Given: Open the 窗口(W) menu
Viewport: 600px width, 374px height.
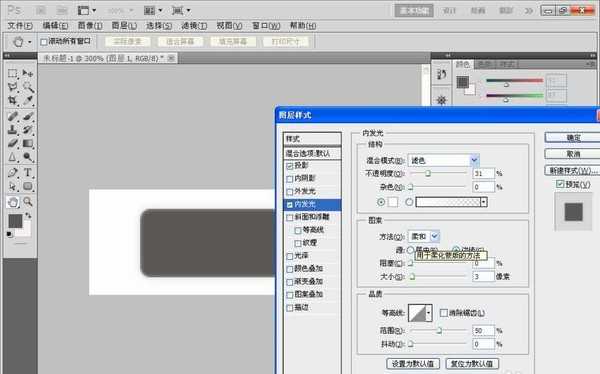Looking at the screenshot, I should pyautogui.click(x=266, y=26).
